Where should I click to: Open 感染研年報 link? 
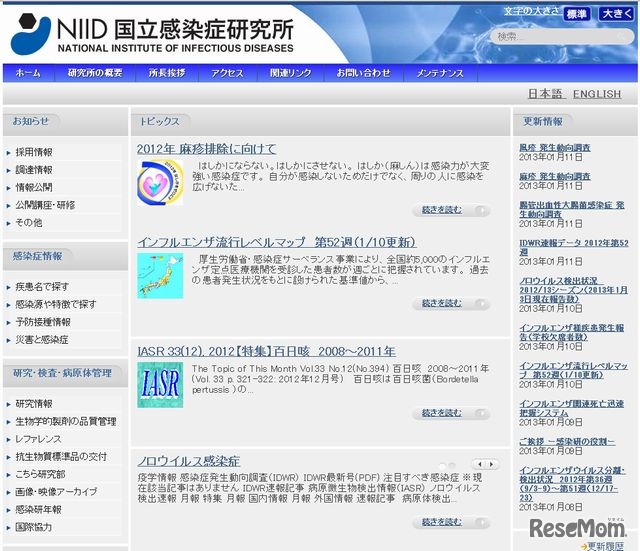pyautogui.click(x=38, y=509)
